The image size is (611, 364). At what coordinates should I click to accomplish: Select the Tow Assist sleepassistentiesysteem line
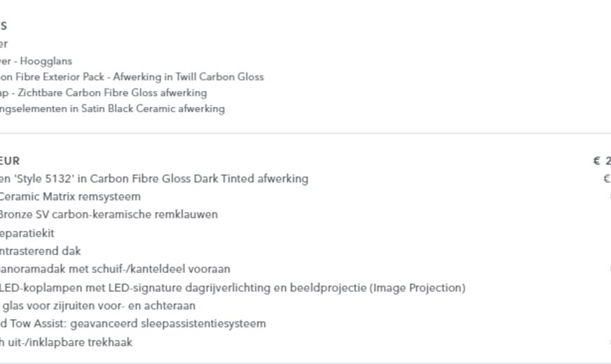133,323
